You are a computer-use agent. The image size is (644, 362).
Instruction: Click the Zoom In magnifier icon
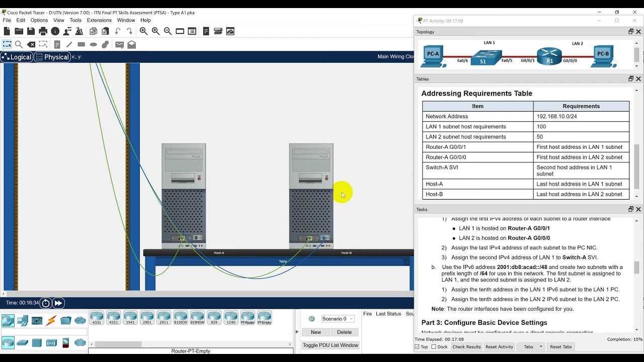point(144,31)
